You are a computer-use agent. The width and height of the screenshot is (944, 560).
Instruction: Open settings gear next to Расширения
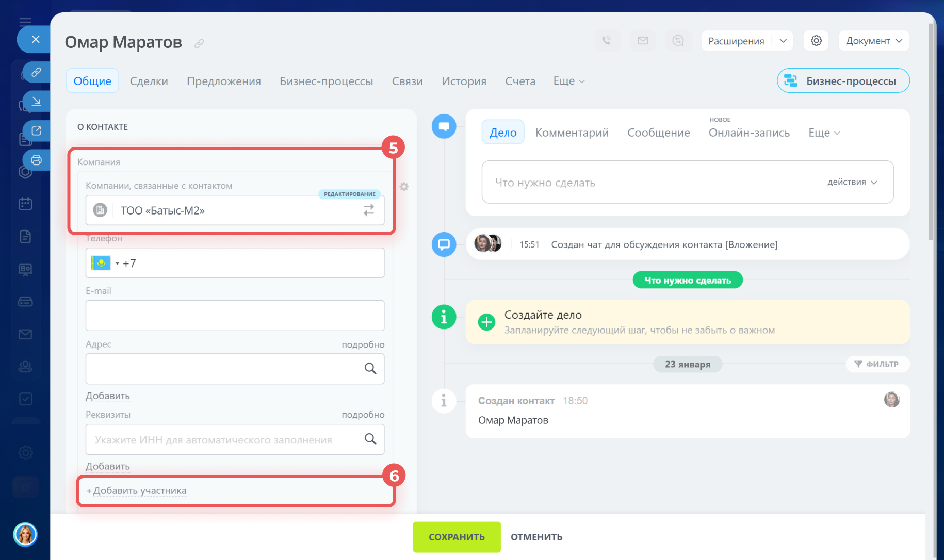point(816,41)
